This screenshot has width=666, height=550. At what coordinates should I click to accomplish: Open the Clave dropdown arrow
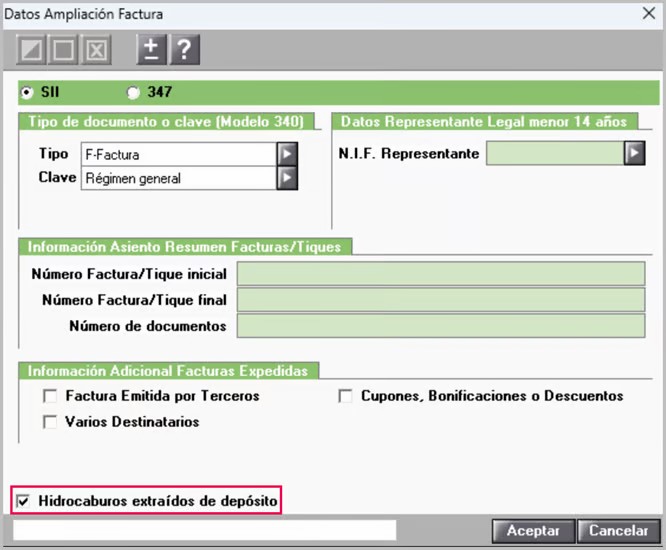point(287,178)
